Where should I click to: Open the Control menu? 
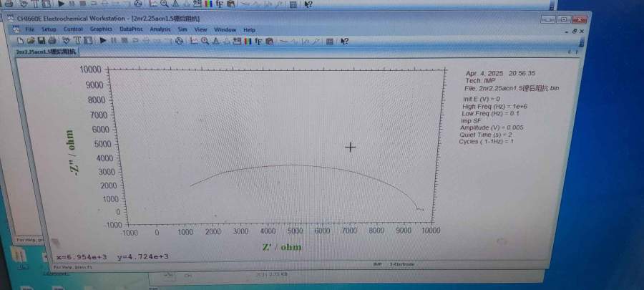tap(73, 29)
